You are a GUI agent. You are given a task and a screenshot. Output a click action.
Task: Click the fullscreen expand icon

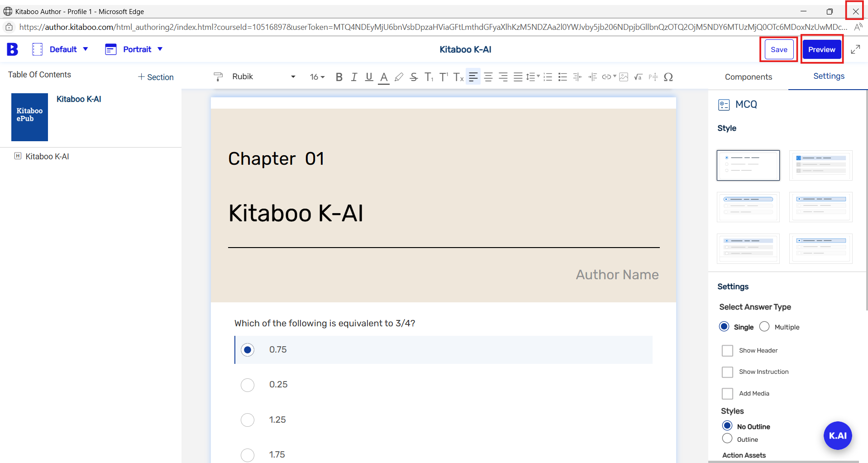point(855,49)
